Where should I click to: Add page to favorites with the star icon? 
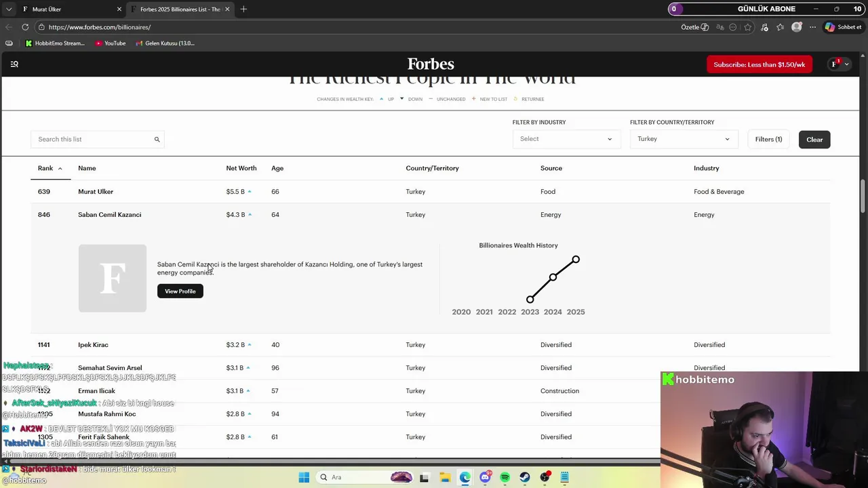[x=748, y=27]
